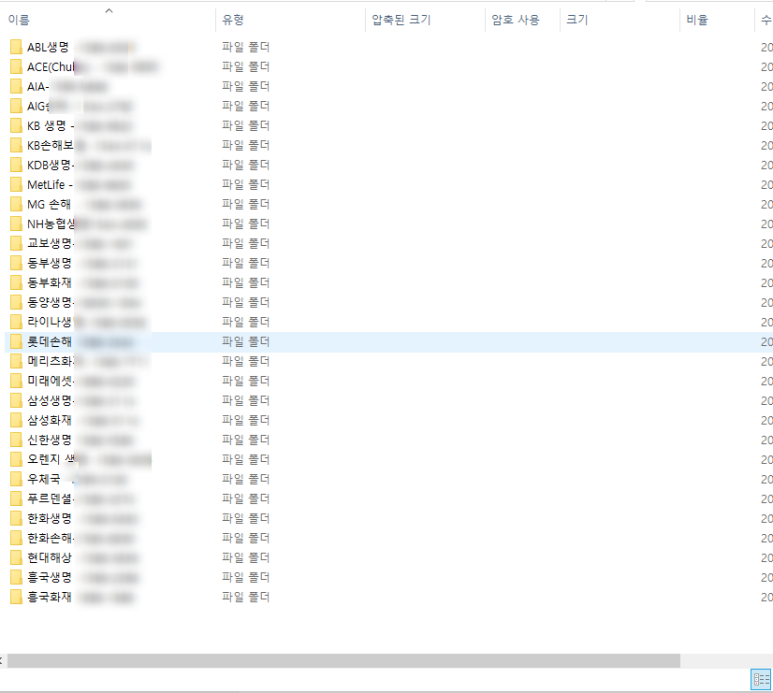Click 파일 폴더 type in 삼성화재 row

click(x=246, y=420)
